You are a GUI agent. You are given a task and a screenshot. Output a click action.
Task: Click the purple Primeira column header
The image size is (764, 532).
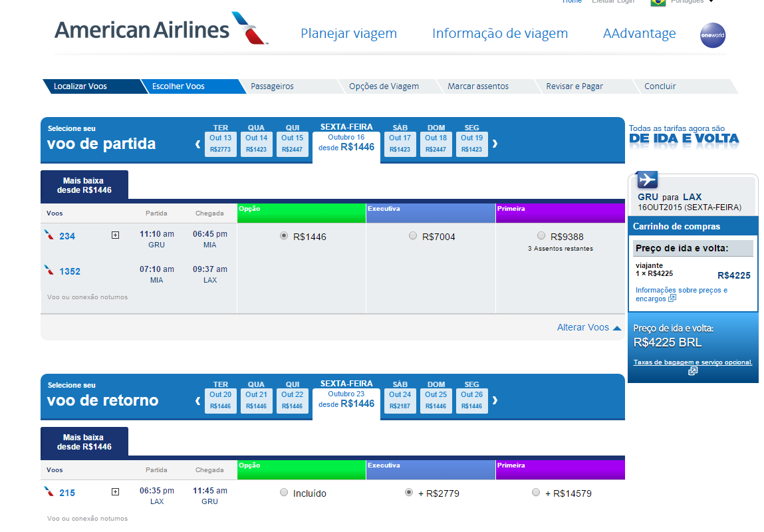click(560, 213)
